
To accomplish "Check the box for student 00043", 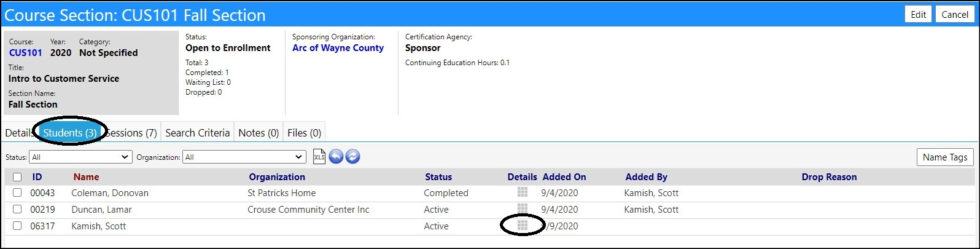I will 17,192.
